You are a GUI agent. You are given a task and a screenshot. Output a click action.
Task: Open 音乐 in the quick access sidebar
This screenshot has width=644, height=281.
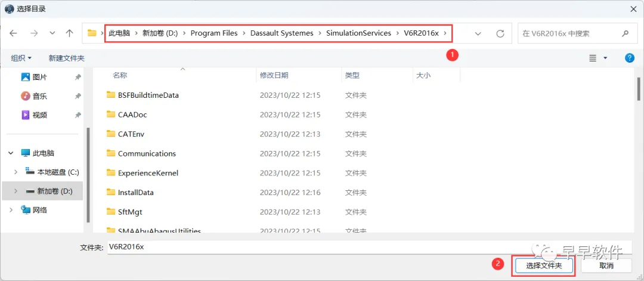[x=40, y=96]
